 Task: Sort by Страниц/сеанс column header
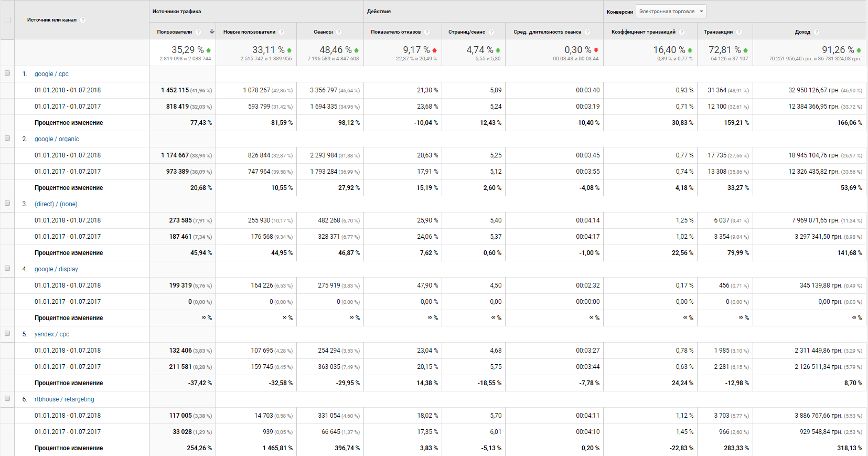click(x=467, y=32)
